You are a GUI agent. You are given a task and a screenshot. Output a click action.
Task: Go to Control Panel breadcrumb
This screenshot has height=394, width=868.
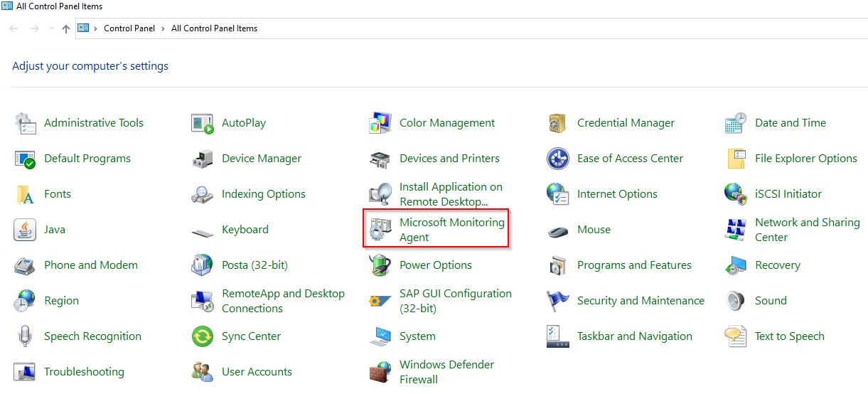pyautogui.click(x=129, y=28)
